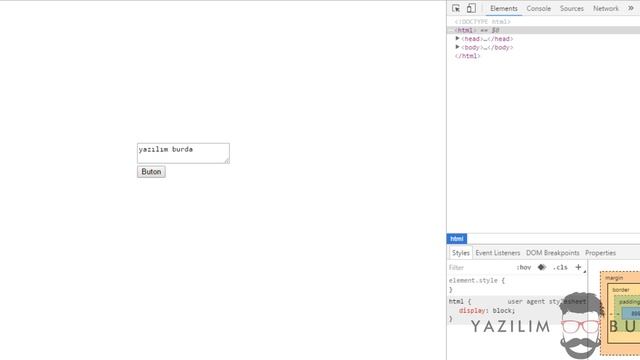Image resolution: width=640 pixels, height=360 pixels.
Task: Click the element.style rule block
Action: click(x=517, y=285)
